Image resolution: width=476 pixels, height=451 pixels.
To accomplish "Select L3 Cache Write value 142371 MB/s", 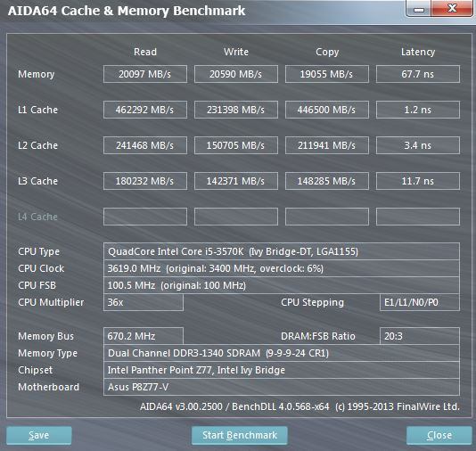I will click(x=236, y=181).
